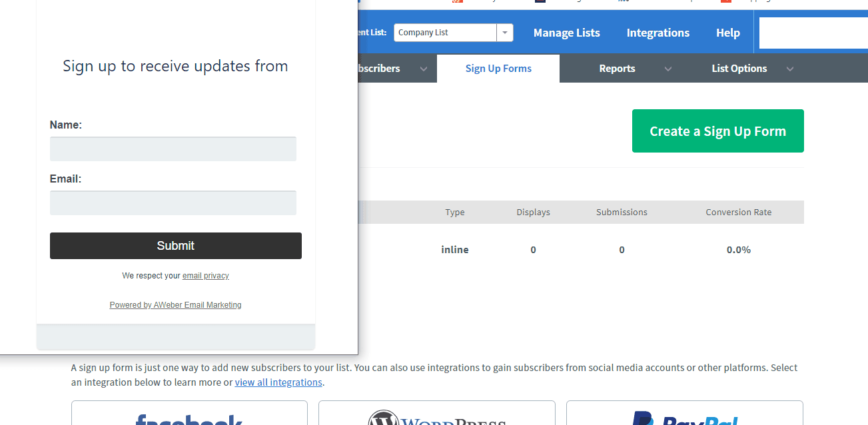Click the Submissions column header
The image size is (868, 425).
click(x=622, y=212)
